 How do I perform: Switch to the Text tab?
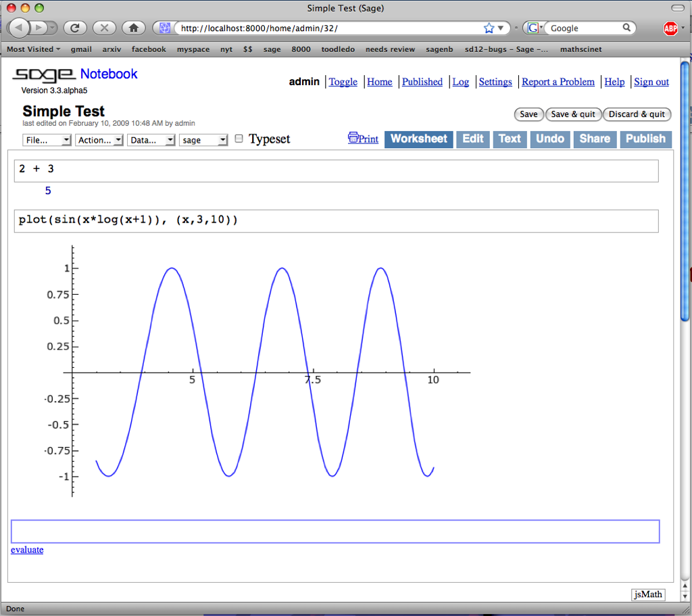tap(510, 139)
